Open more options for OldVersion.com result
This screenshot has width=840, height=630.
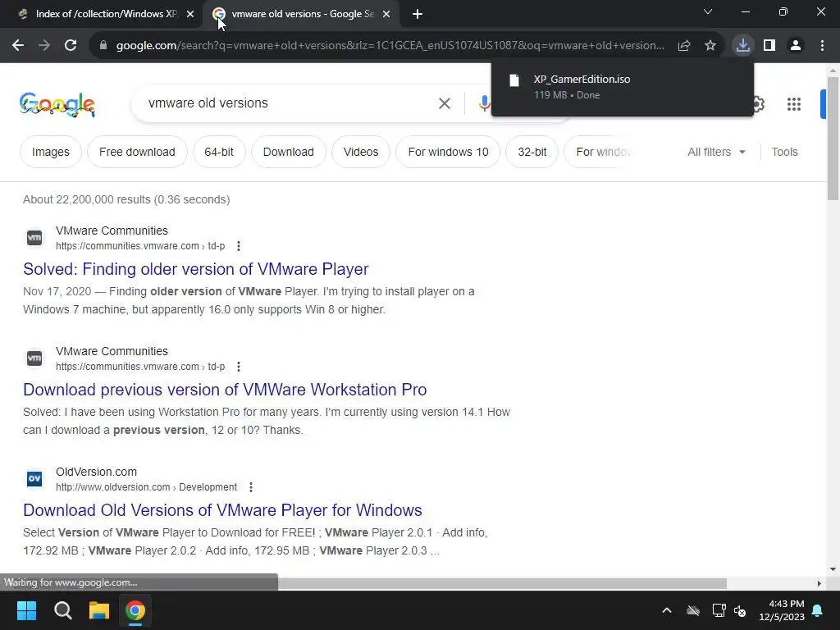point(251,487)
